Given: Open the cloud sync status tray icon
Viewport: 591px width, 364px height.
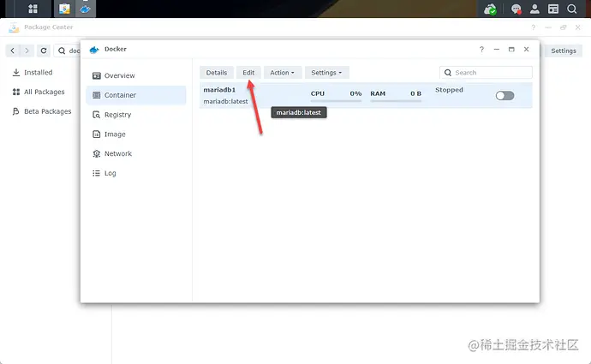Looking at the screenshot, I should pos(491,9).
